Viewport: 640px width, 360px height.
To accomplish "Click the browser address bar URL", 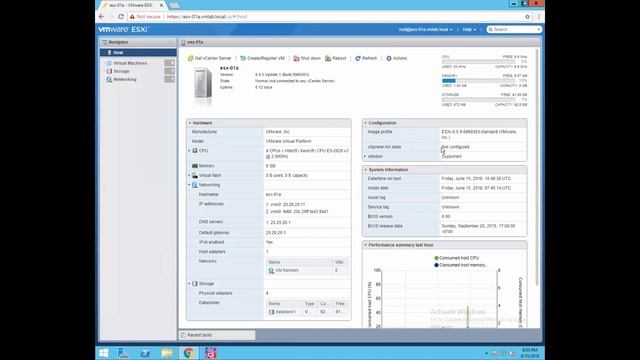I will (x=207, y=17).
